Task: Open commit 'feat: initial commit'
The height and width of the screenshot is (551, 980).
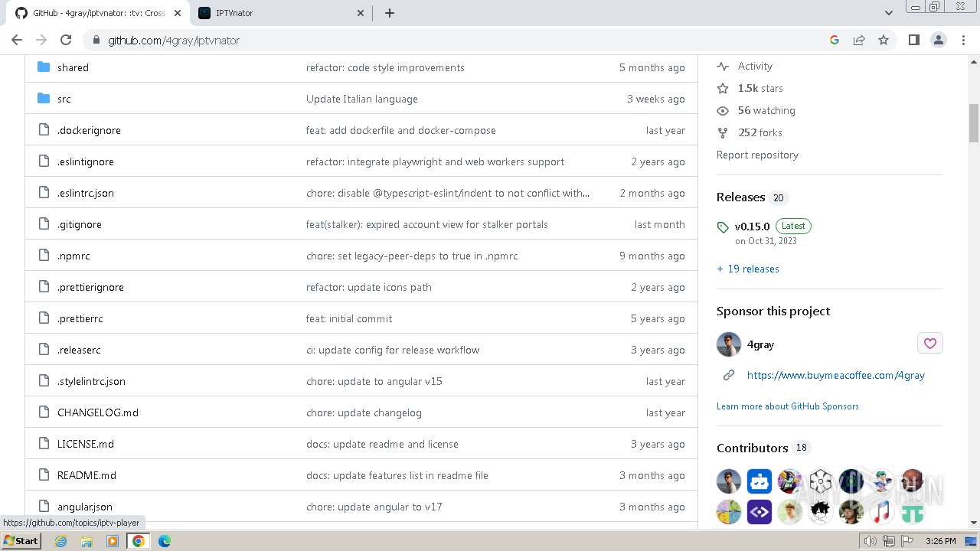Action: [x=349, y=318]
